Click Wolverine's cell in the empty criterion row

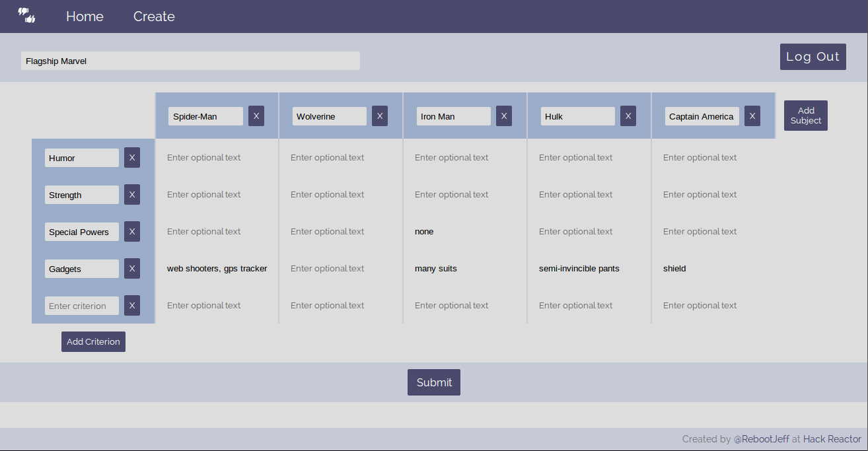(341, 305)
